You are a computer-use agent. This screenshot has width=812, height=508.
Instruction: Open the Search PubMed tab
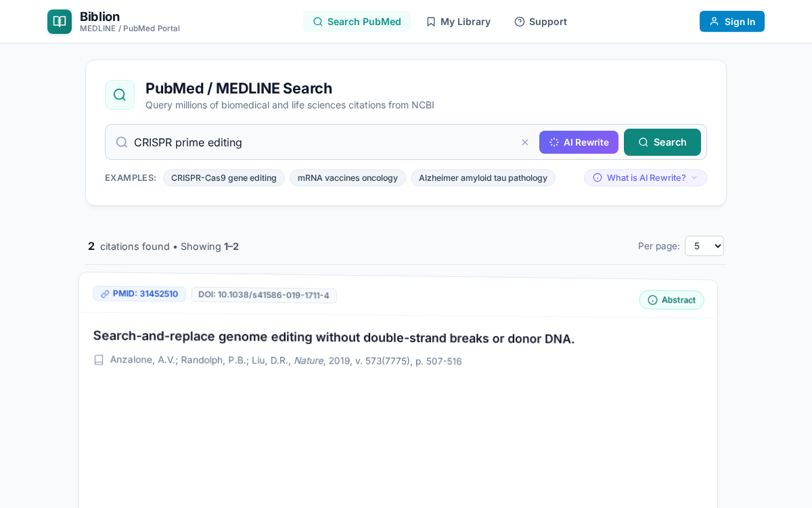357,22
